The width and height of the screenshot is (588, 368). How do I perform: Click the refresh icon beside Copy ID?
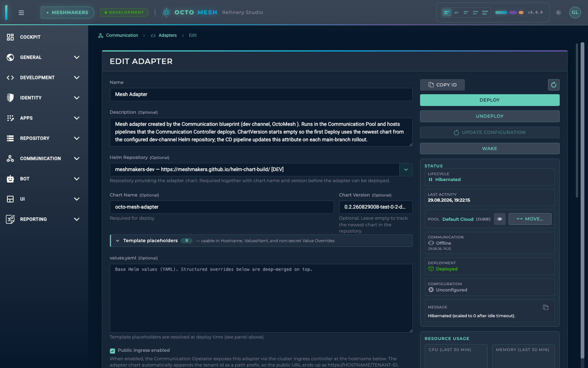pos(553,85)
